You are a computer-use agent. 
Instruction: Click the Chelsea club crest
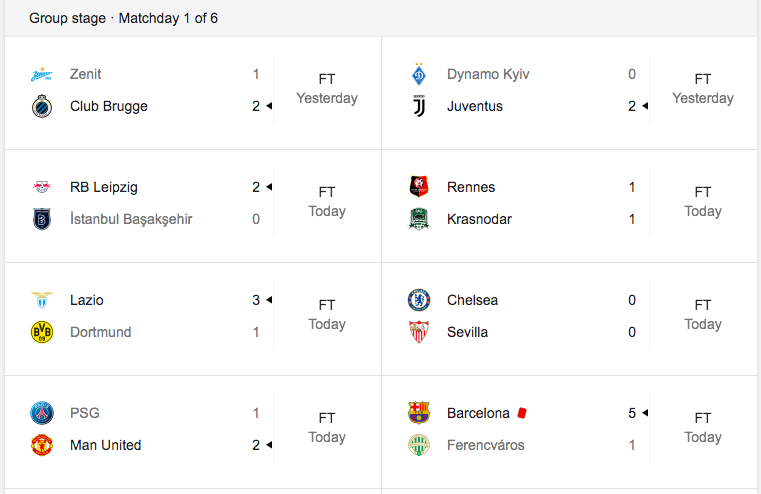point(419,300)
